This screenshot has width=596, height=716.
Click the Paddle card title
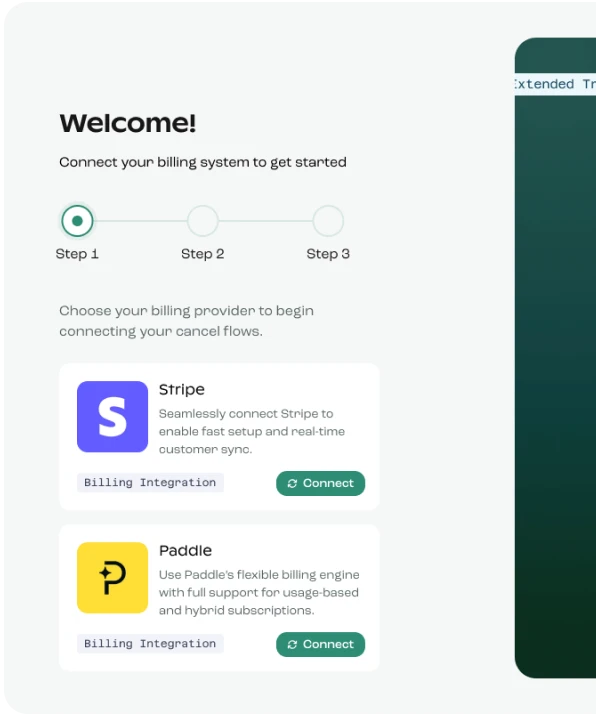(x=185, y=551)
